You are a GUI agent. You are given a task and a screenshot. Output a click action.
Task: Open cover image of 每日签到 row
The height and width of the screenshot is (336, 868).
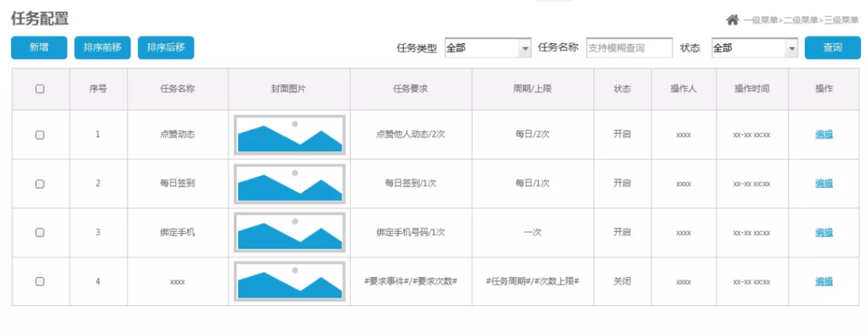click(289, 183)
